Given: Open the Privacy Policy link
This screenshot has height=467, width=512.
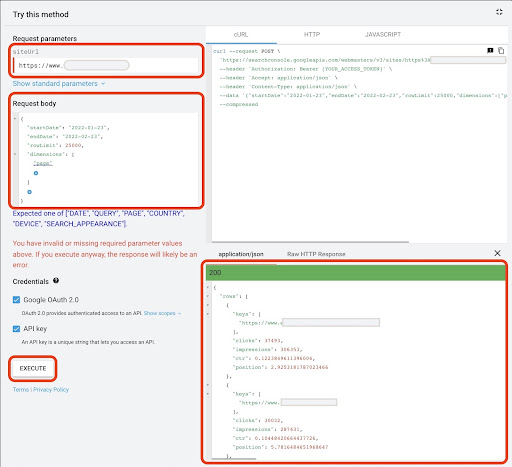Looking at the screenshot, I should [51, 390].
